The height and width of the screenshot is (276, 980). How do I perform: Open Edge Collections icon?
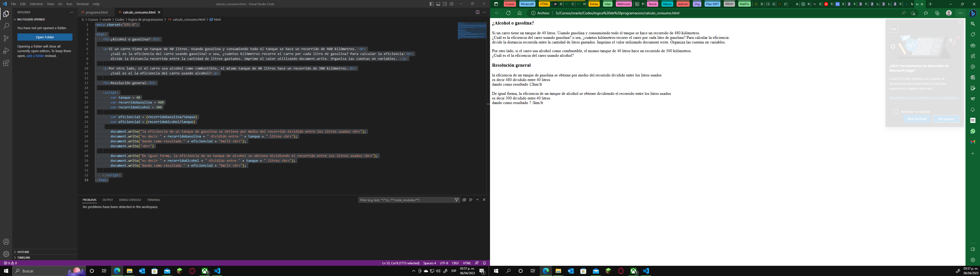[937, 13]
